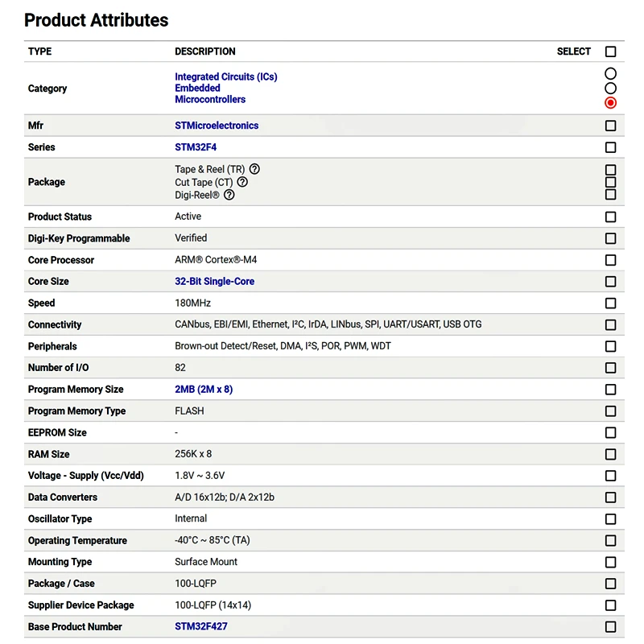Click the 'Internal' oscillator value
Viewport: 644px width, 644px height.
click(191, 518)
